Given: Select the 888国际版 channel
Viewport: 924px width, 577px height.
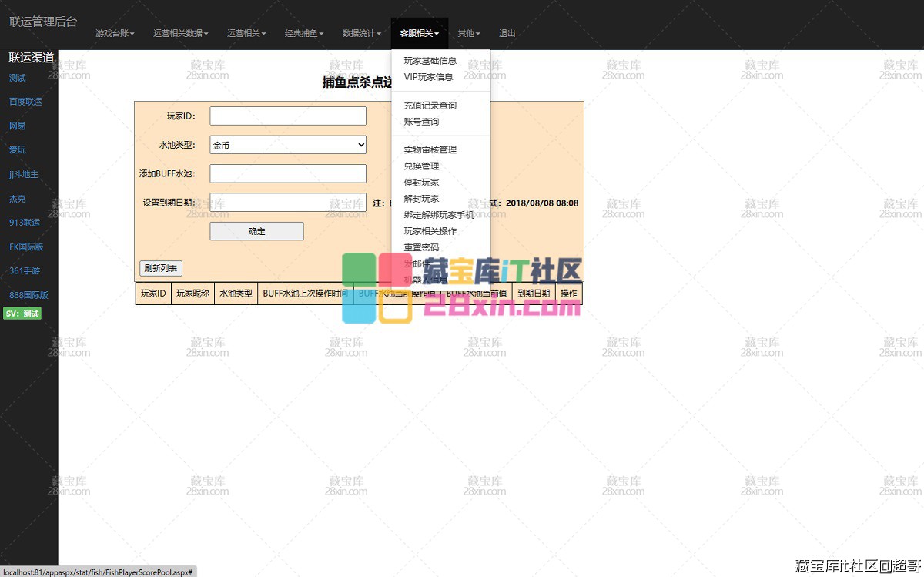Looking at the screenshot, I should click(x=28, y=295).
